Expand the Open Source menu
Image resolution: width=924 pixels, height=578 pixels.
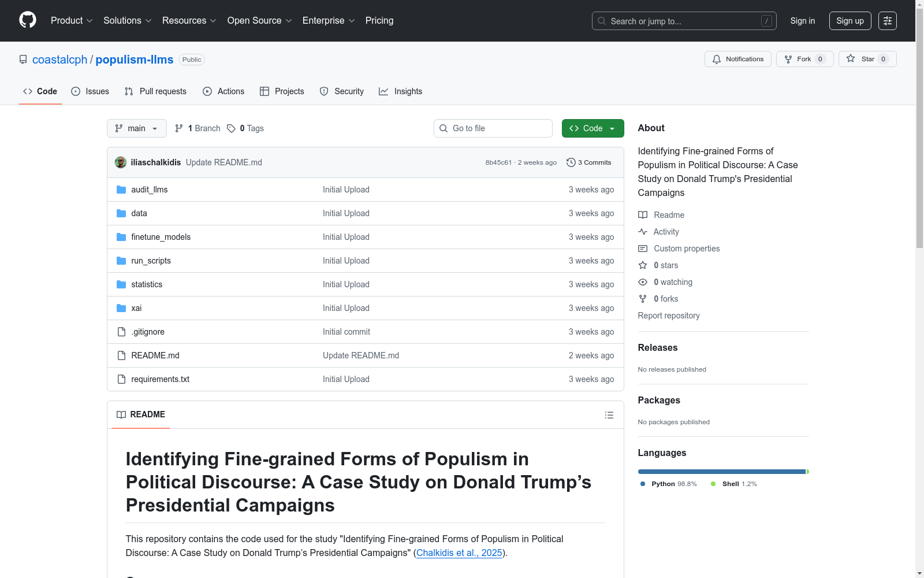(x=260, y=20)
